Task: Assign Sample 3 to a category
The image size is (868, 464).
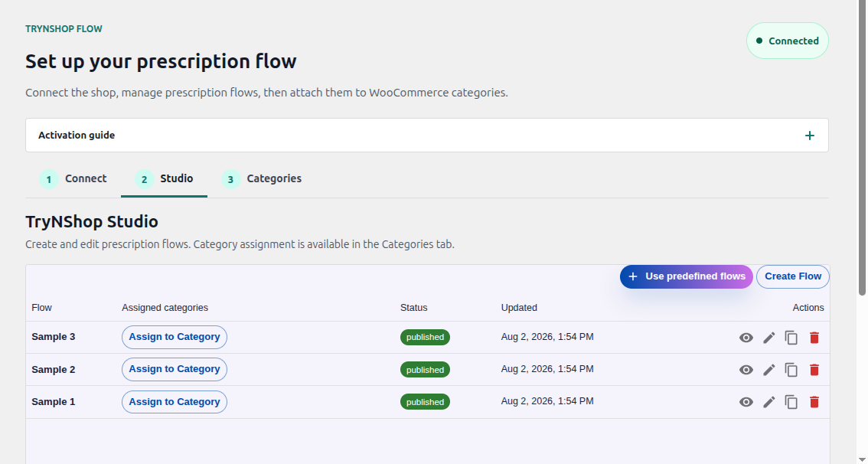Action: (x=175, y=337)
